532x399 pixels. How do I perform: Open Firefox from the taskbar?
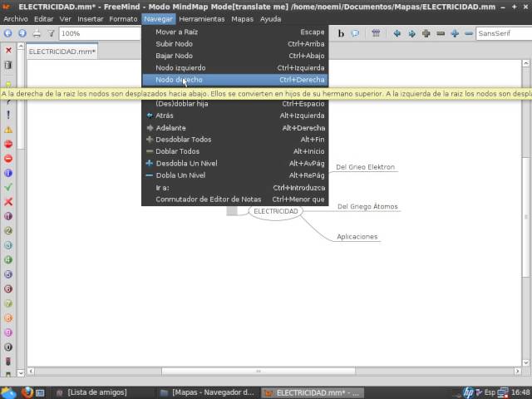click(x=27, y=392)
